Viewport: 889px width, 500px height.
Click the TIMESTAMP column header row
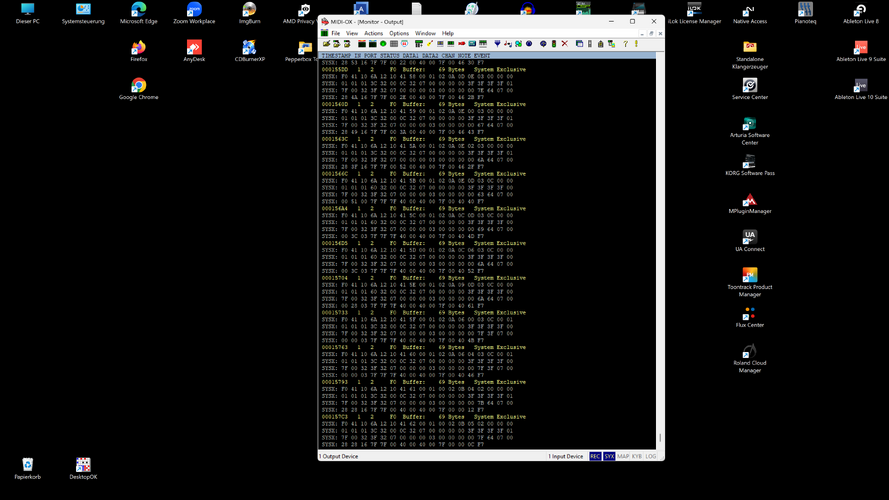pos(488,56)
